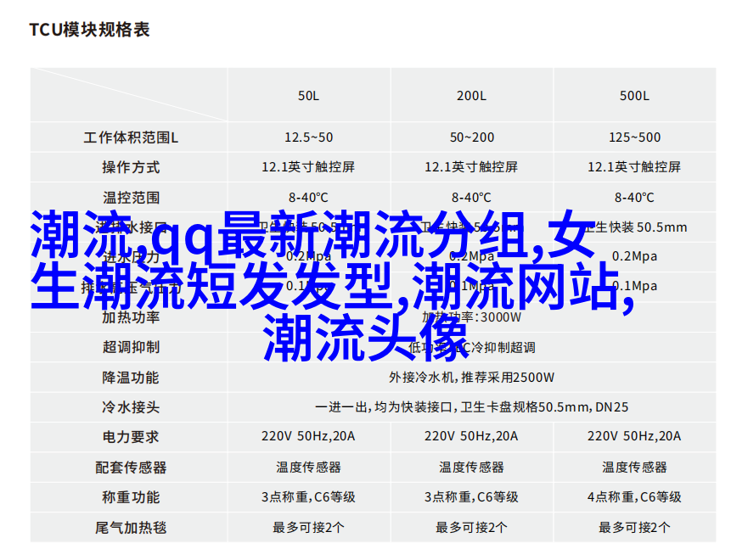Select 8-40℃ in the 50L column
The image size is (731, 560).
[308, 198]
